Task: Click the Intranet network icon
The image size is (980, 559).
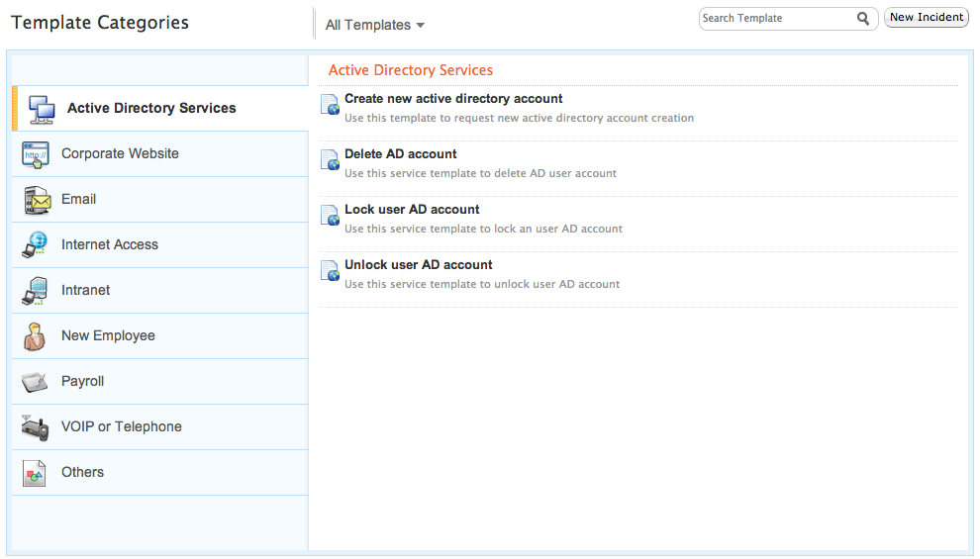Action: pyautogui.click(x=35, y=291)
